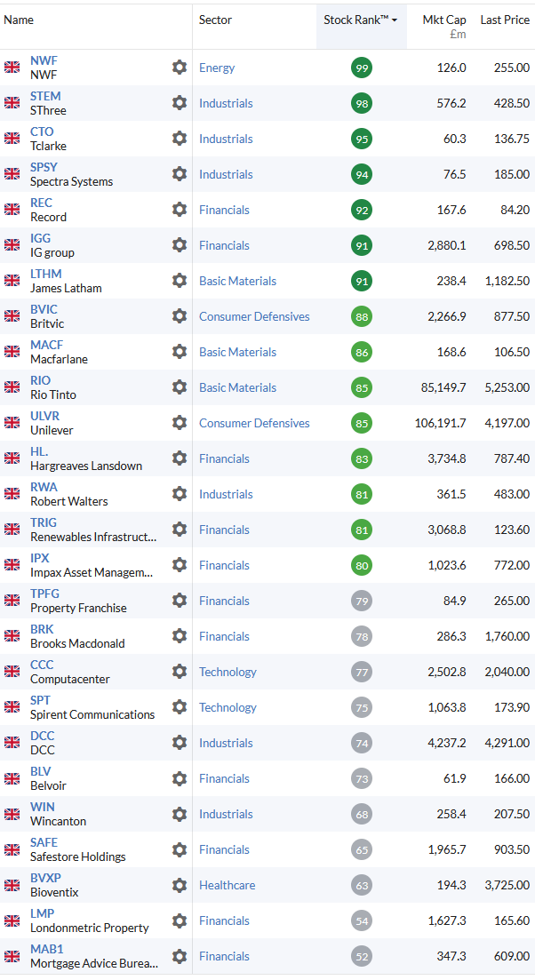This screenshot has height=980, width=535.
Task: Open the TRIG ticker link
Action: coord(44,522)
